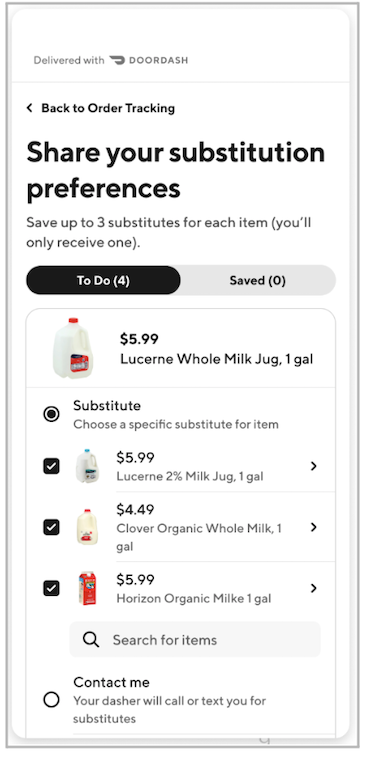Click the DoorDash logo icon
This screenshot has width=365, height=757.
click(116, 60)
